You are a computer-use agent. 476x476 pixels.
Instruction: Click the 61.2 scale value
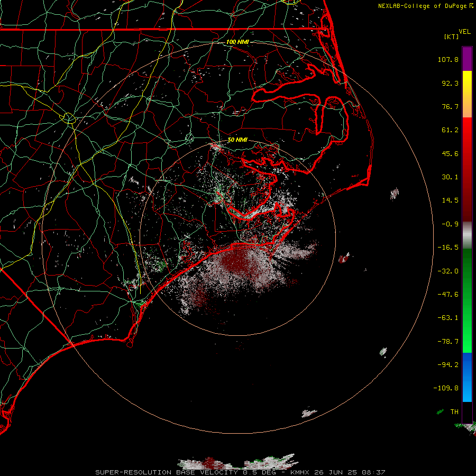point(450,130)
